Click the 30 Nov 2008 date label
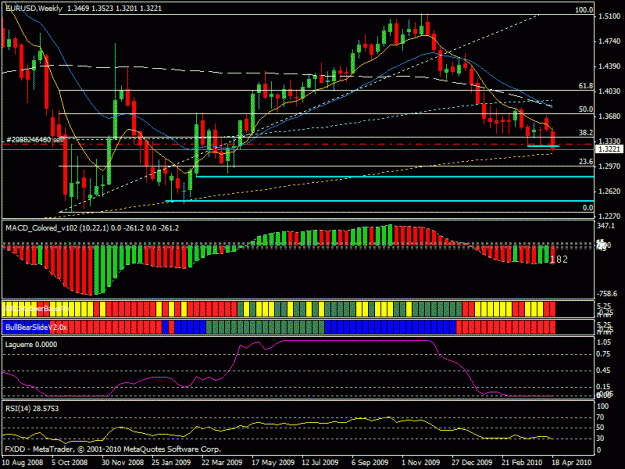This screenshot has height=469, width=625. pyautogui.click(x=122, y=463)
